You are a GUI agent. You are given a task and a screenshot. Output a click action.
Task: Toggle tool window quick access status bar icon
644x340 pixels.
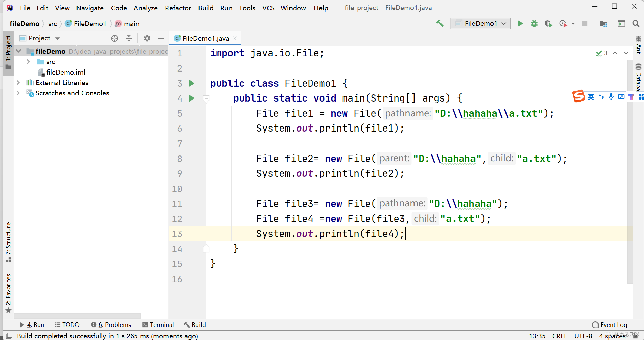pyautogui.click(x=9, y=336)
